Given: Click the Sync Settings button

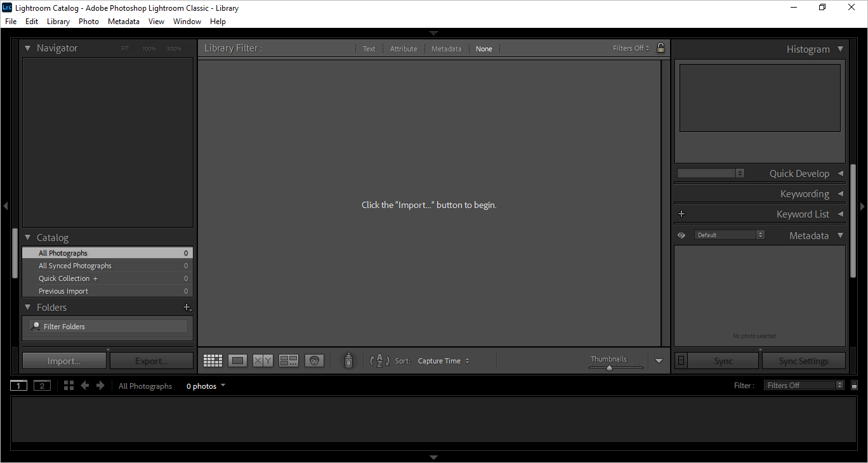Looking at the screenshot, I should click(x=803, y=361).
